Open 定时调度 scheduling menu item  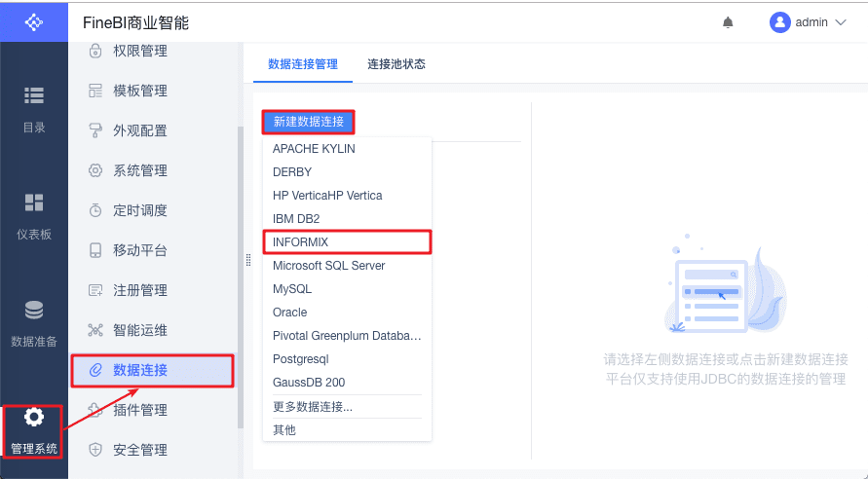click(140, 210)
